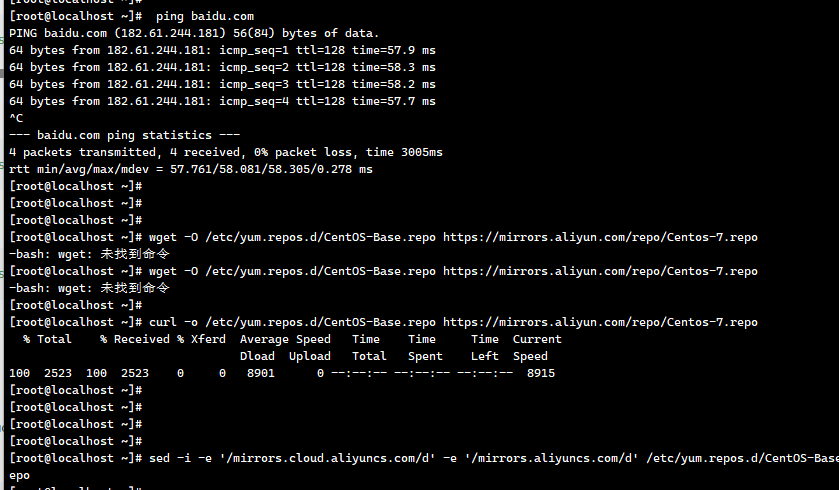
Task: Select the "baidu.com ping statistics" line
Action: click(x=124, y=135)
